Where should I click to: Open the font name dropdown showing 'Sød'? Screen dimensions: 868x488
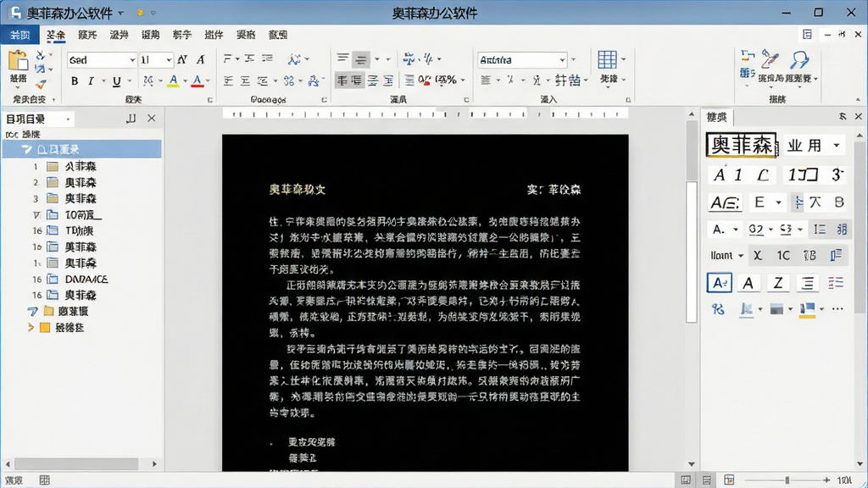(132, 60)
